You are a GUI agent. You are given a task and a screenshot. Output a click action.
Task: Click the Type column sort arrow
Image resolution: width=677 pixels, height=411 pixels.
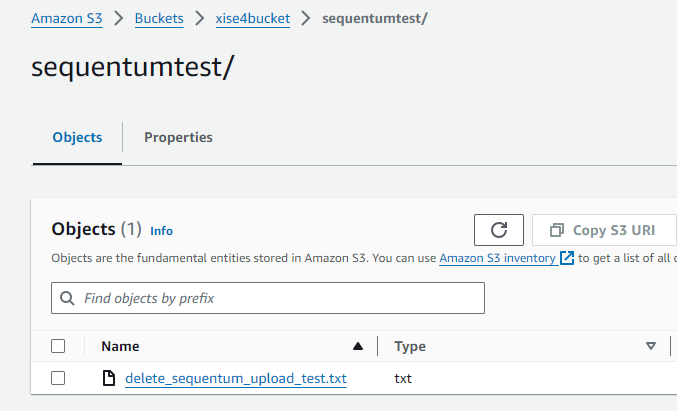pyautogui.click(x=651, y=346)
